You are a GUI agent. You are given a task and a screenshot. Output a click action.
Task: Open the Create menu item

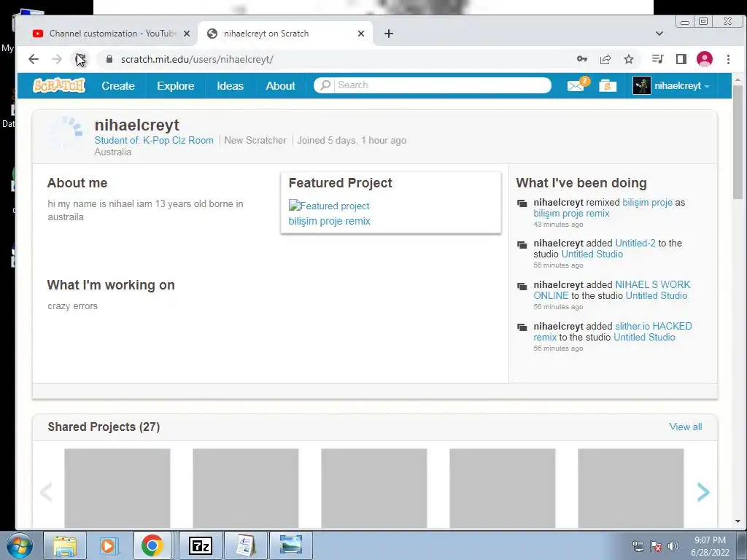coord(118,86)
